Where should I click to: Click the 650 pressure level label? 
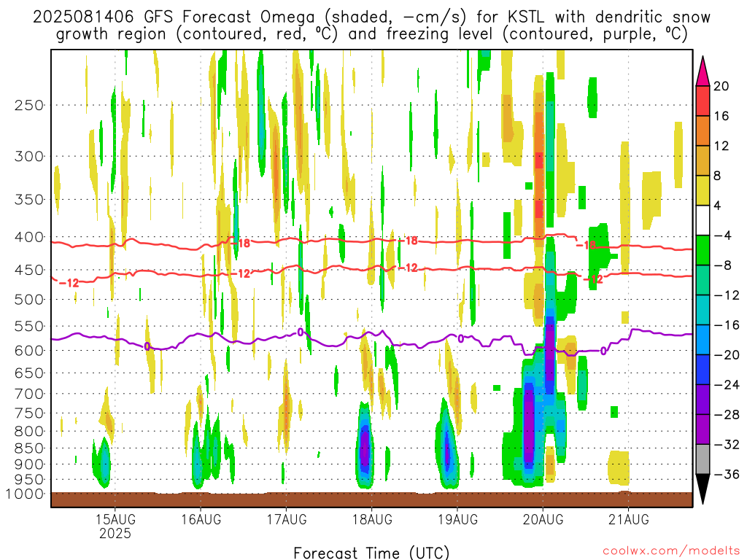click(x=29, y=373)
